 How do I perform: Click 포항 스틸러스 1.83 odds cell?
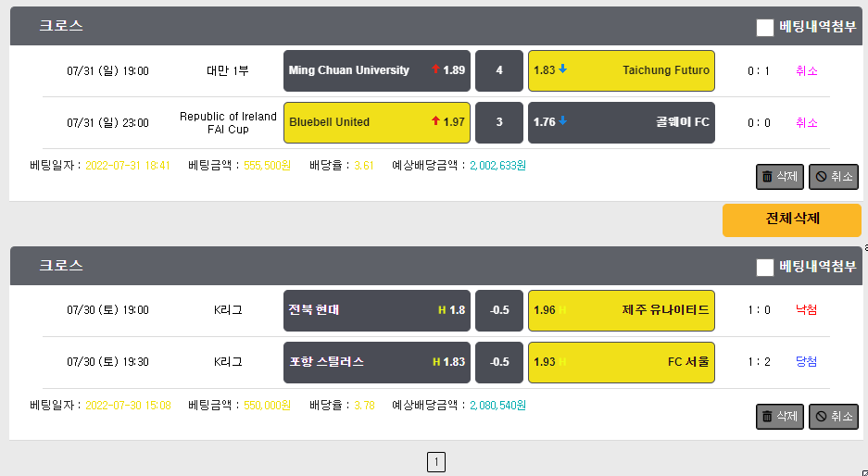[377, 362]
